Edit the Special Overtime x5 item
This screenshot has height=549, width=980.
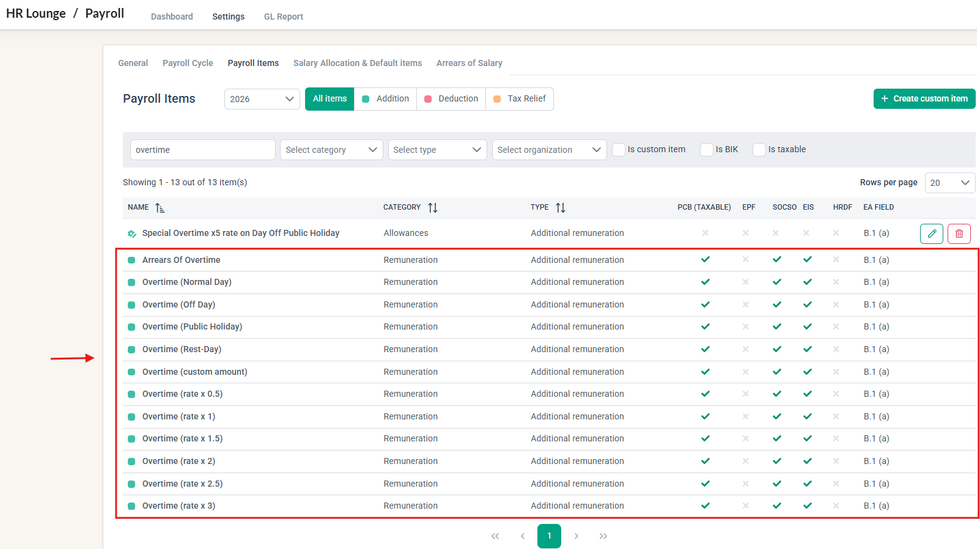[x=931, y=234]
